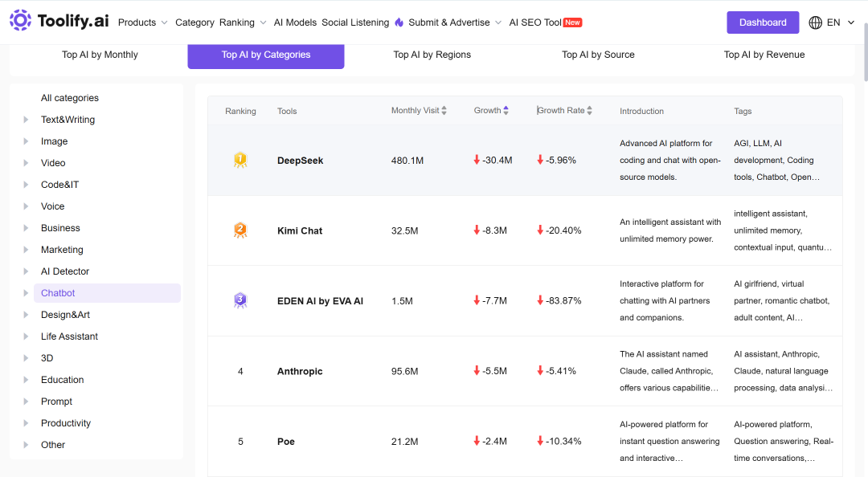Select the Productivity category
The height and width of the screenshot is (477, 868).
[x=66, y=422]
